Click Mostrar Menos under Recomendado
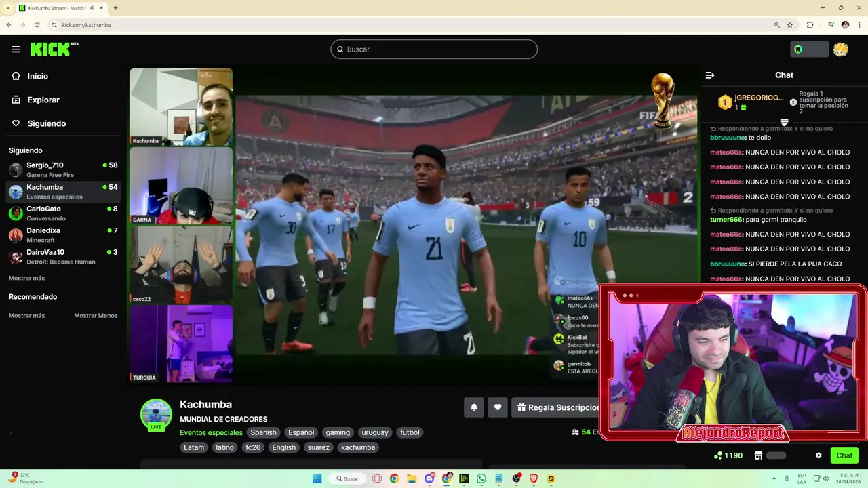 coord(96,315)
